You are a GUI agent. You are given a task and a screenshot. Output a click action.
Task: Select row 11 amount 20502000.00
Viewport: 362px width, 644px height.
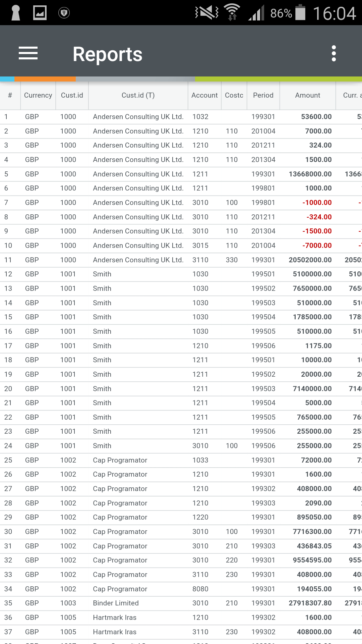(310, 260)
